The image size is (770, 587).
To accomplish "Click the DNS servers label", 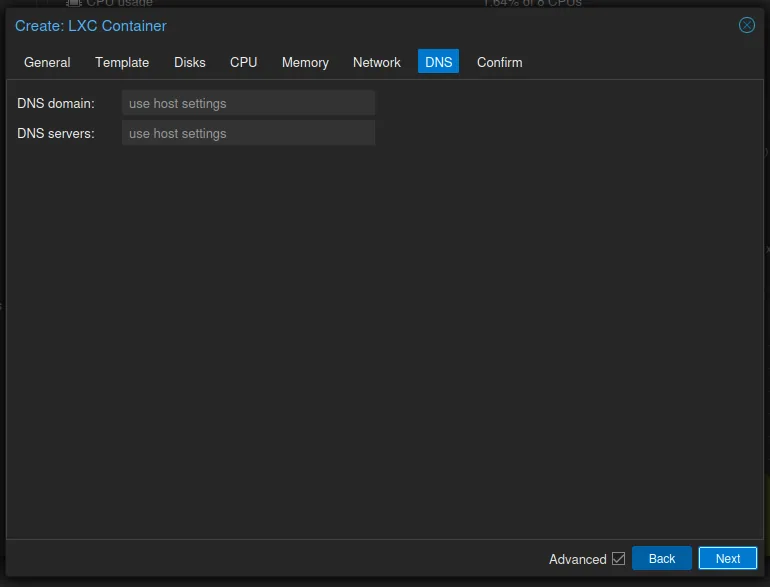I will [x=55, y=134].
